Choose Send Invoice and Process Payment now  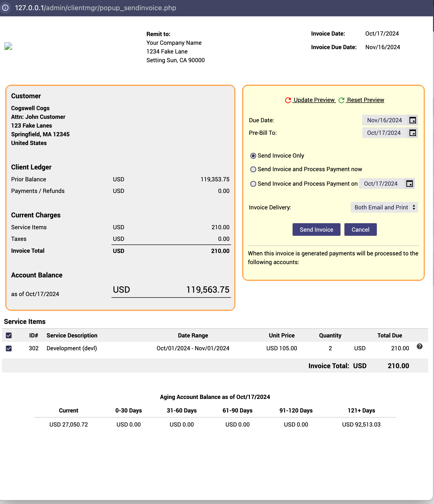(x=253, y=169)
